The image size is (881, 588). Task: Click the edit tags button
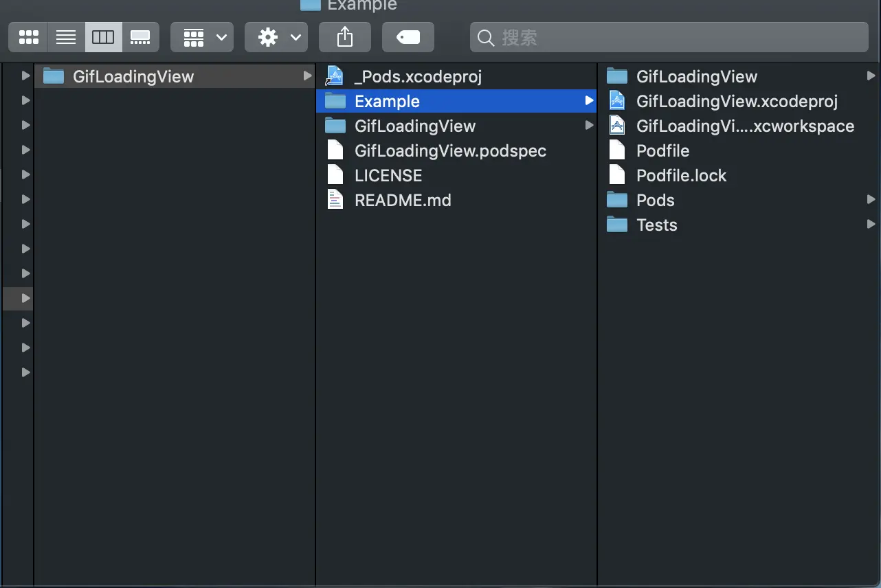click(x=408, y=37)
